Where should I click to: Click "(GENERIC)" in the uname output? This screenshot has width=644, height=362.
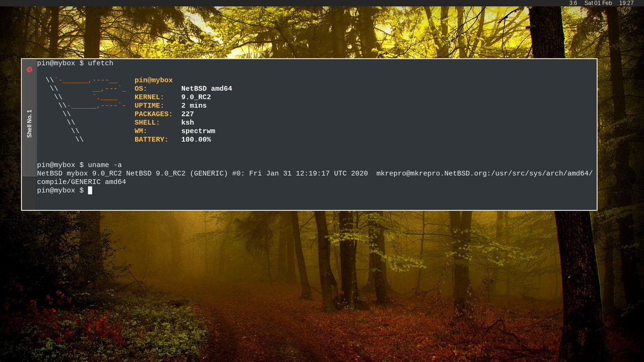pyautogui.click(x=209, y=173)
